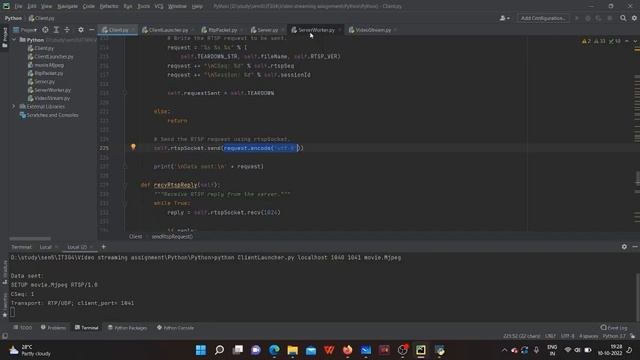Close the Client.py editor tab
Image resolution: width=640 pixels, height=360 pixels.
[133, 30]
